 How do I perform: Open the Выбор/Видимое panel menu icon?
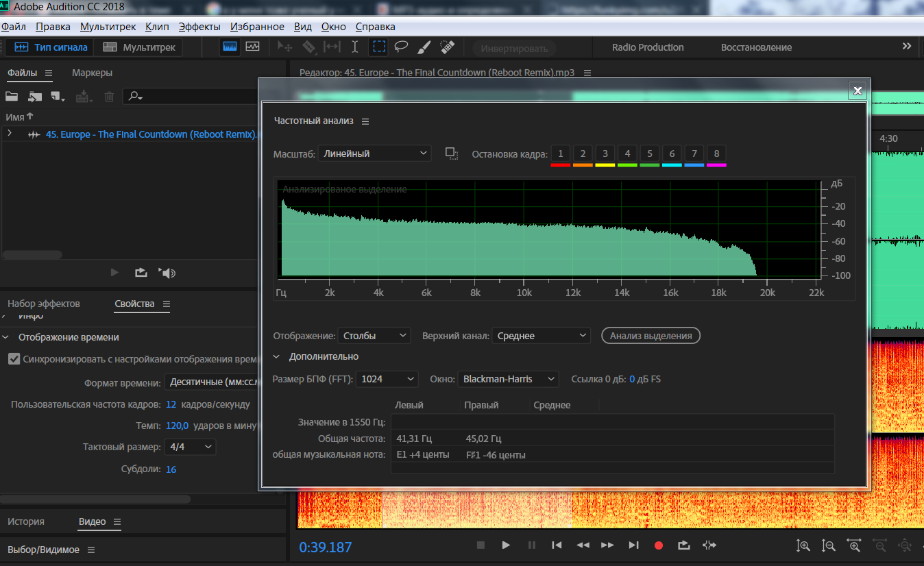tap(91, 550)
